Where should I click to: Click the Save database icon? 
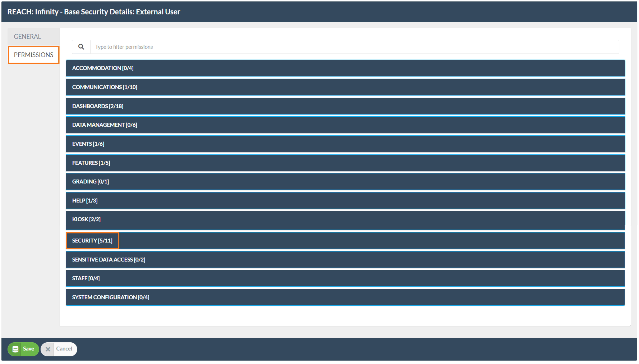click(x=15, y=349)
